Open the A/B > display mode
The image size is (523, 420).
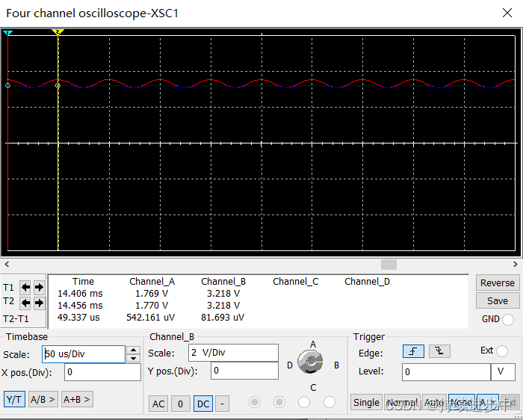coord(43,399)
